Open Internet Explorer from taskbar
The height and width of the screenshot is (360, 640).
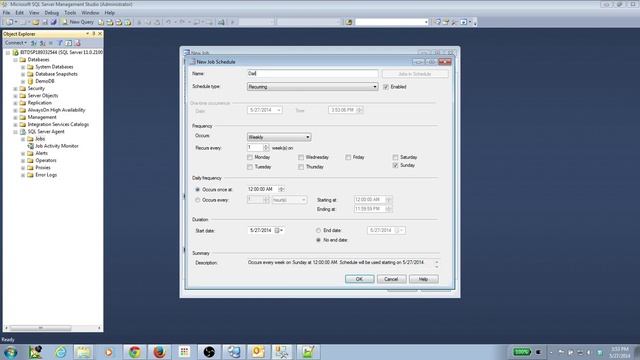(x=61, y=352)
